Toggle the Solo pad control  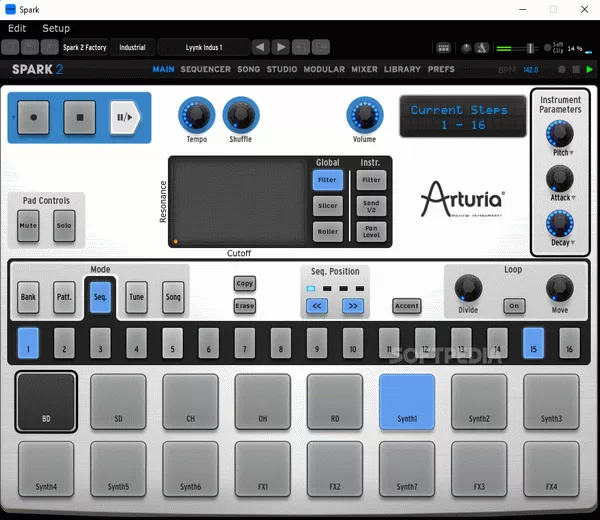point(64,226)
